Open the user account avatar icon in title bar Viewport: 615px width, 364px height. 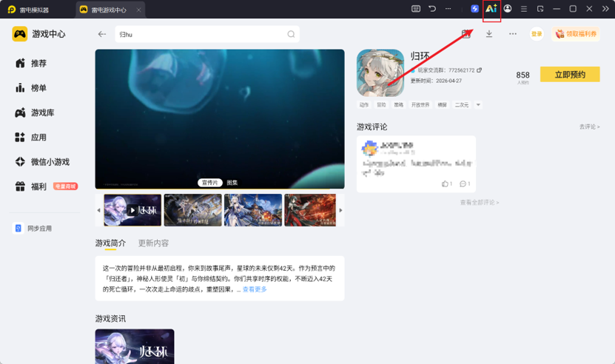pyautogui.click(x=508, y=9)
